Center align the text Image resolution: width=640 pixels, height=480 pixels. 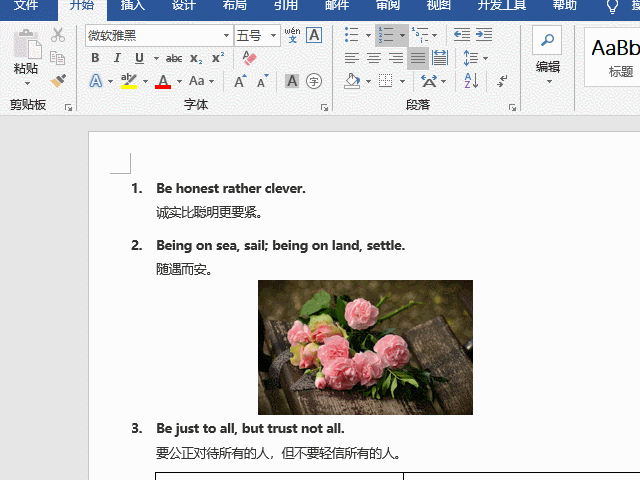click(374, 58)
